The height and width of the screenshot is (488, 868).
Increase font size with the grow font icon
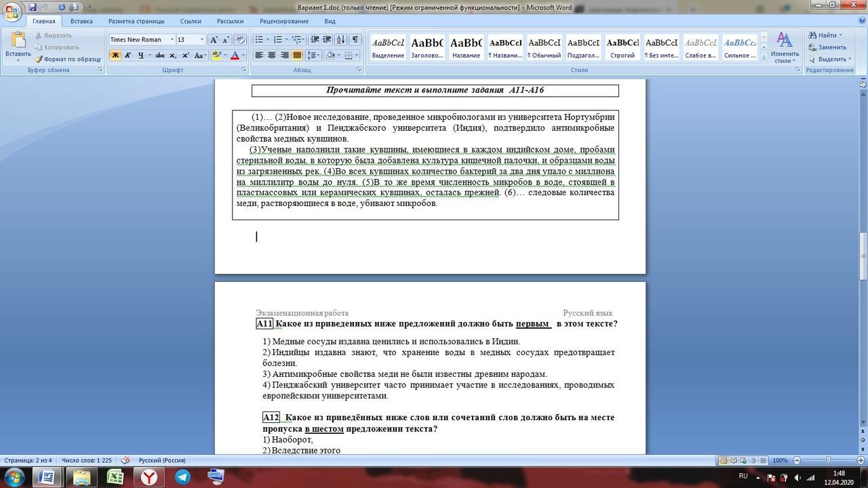(x=214, y=39)
